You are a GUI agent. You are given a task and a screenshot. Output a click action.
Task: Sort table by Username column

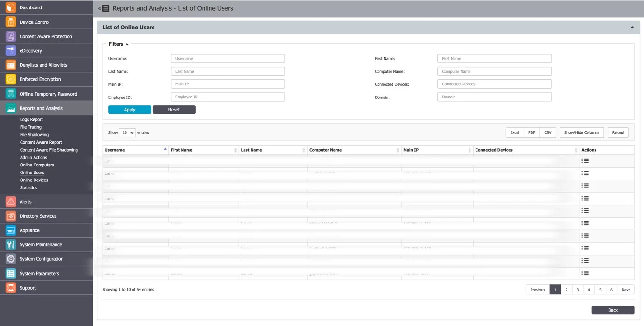135,150
